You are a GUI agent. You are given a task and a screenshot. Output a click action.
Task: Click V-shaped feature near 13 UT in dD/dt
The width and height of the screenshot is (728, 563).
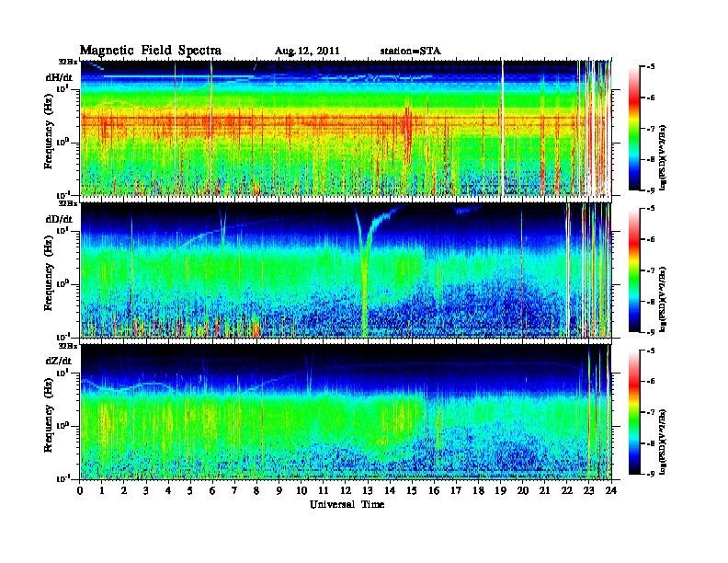365,270
